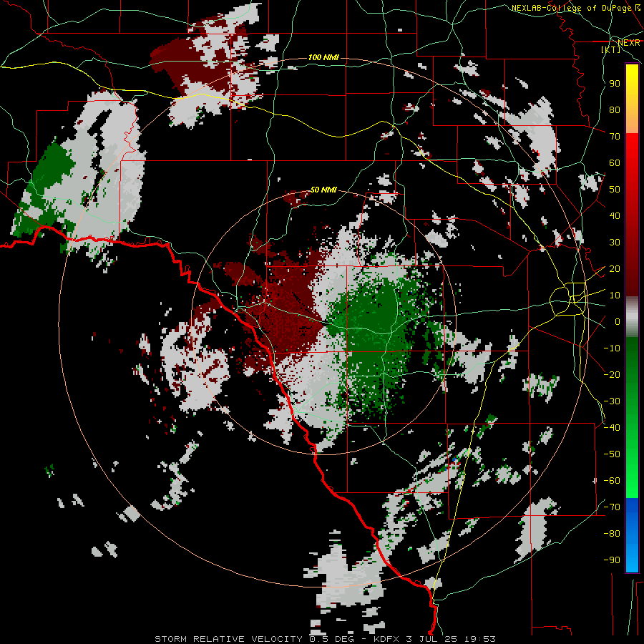Click the 10 value on velocity scale
The width and height of the screenshot is (644, 644).
coord(615,296)
